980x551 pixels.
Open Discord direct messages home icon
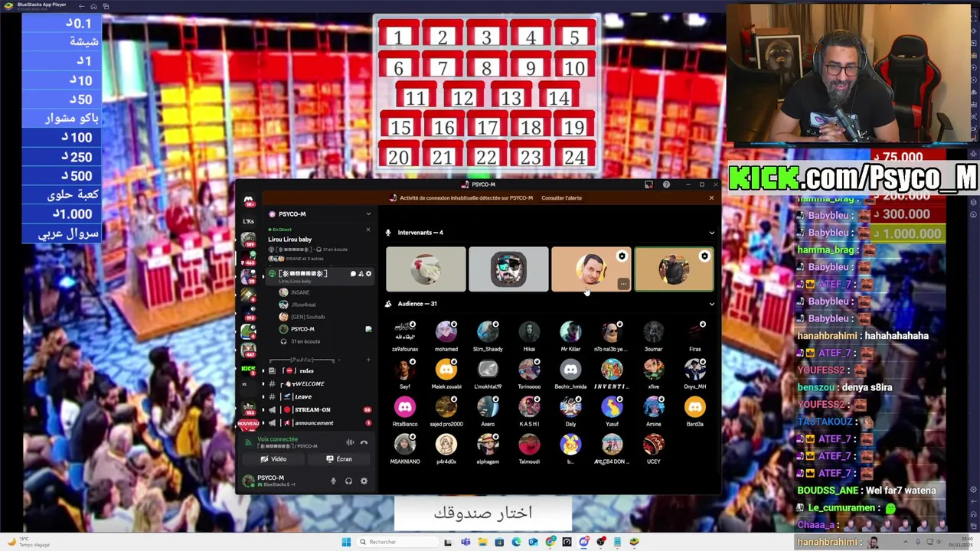click(x=248, y=202)
